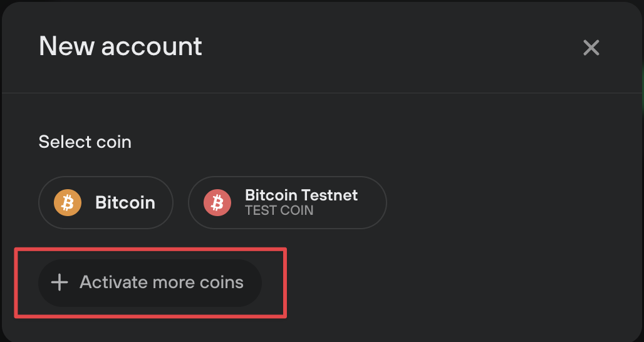Click the divider line under the header
Image resolution: width=644 pixels, height=342 pixels.
322,93
